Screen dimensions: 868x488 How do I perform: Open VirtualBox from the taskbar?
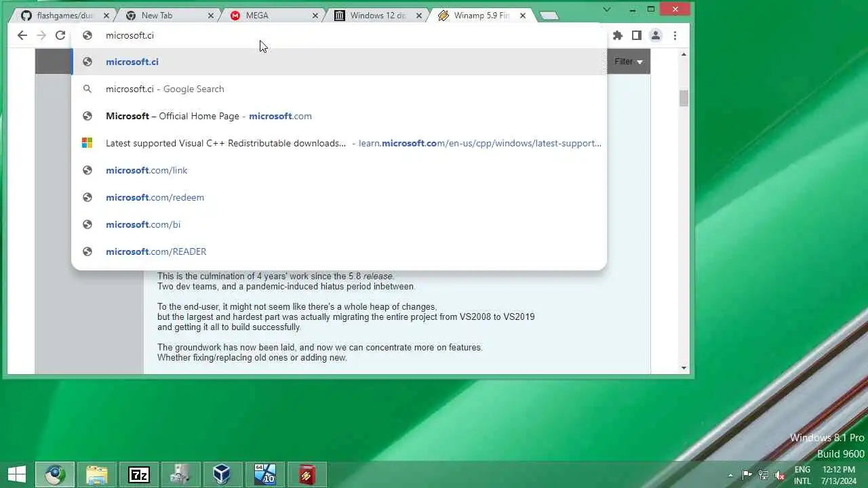(x=222, y=474)
